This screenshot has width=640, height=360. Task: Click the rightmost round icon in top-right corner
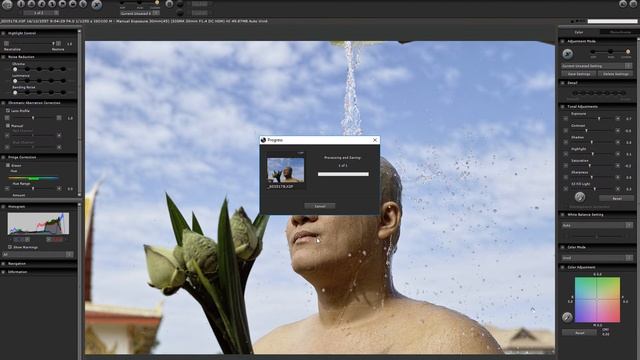634,4
